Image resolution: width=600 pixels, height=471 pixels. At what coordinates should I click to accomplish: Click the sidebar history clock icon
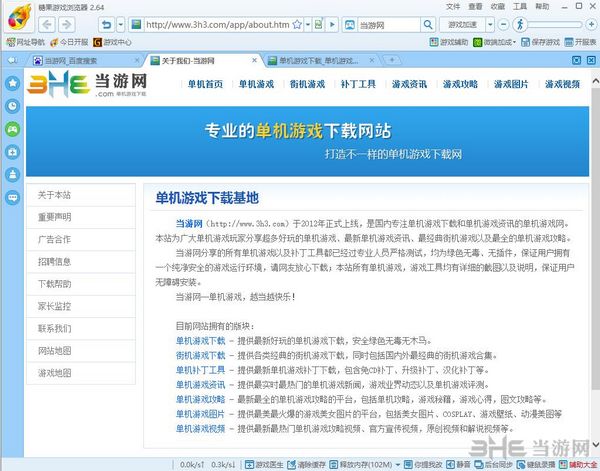point(13,106)
